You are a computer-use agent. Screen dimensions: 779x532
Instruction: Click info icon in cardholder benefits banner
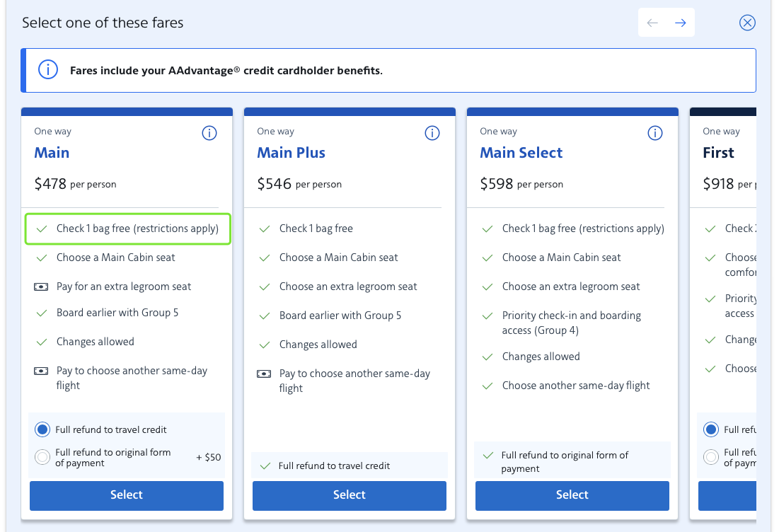point(47,70)
